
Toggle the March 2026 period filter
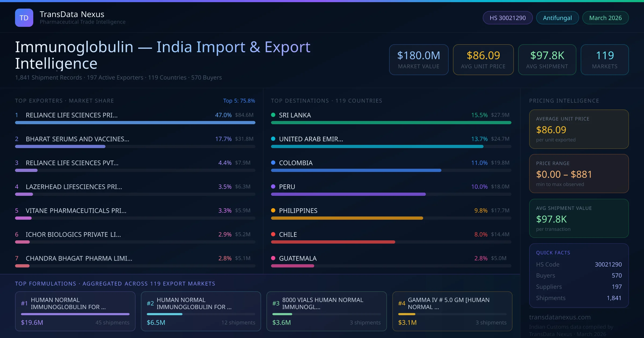[605, 17]
